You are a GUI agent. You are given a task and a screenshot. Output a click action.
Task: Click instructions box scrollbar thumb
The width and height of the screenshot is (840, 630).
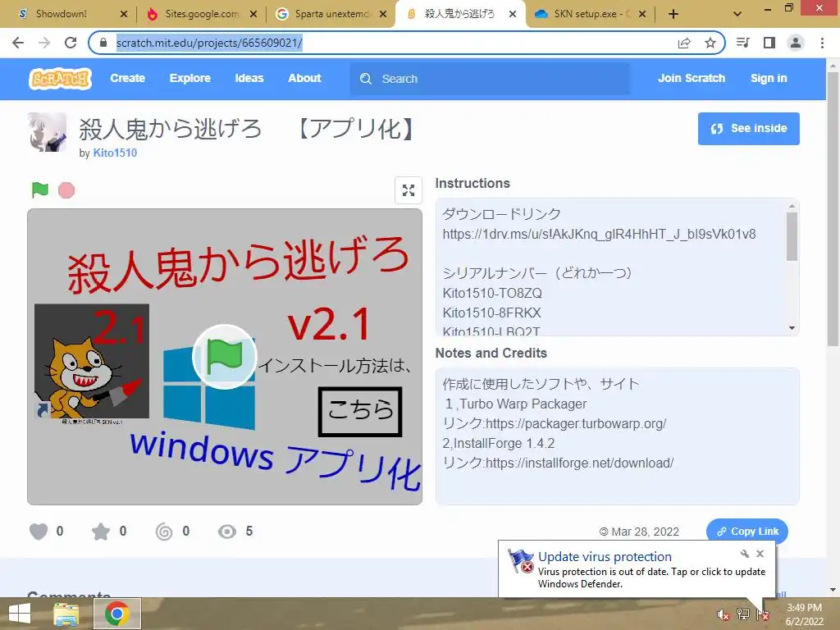click(x=792, y=236)
